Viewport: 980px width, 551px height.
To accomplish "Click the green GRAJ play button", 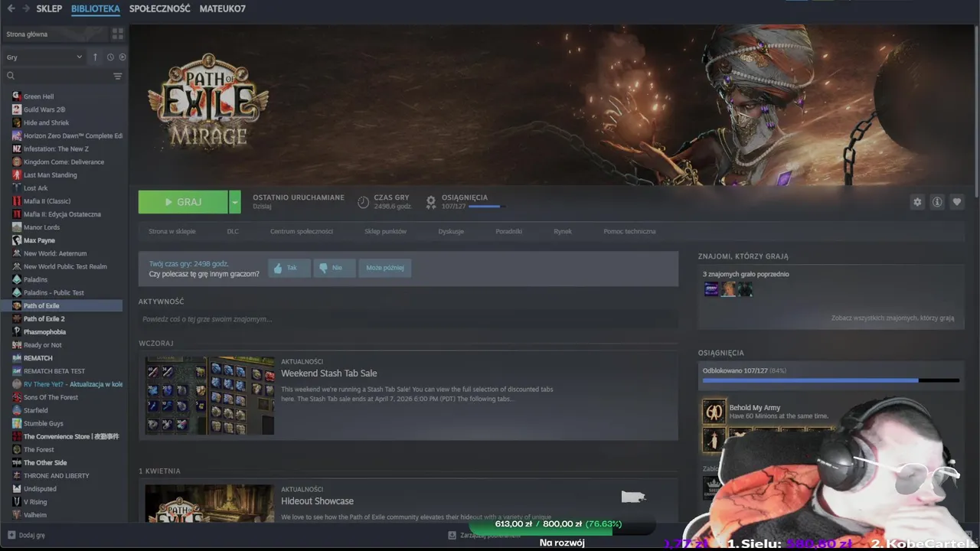I will coord(183,202).
